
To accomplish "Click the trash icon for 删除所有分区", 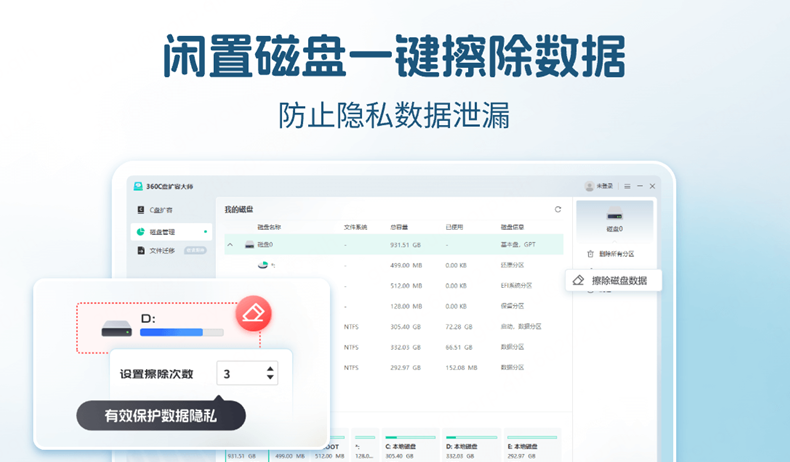I will pyautogui.click(x=590, y=254).
